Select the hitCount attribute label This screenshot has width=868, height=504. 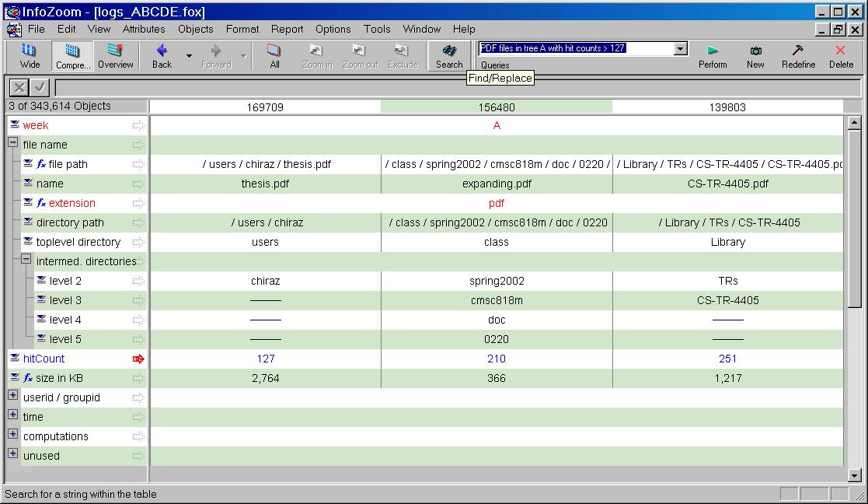(44, 359)
